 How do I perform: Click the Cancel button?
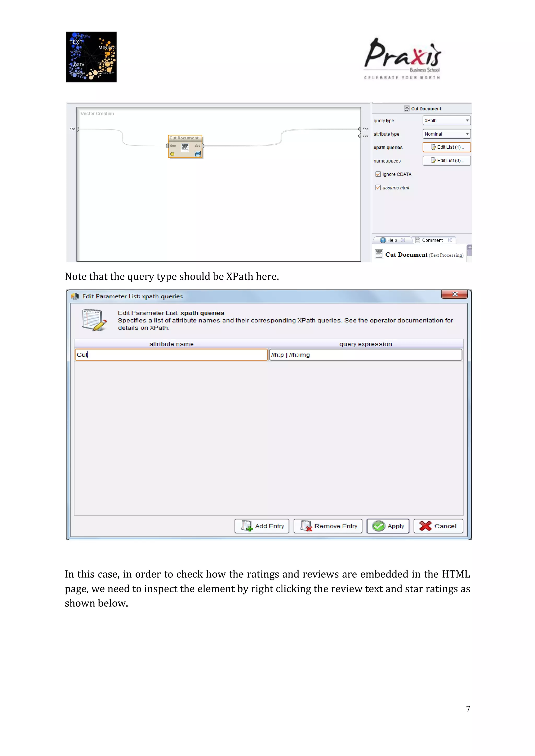click(x=439, y=526)
